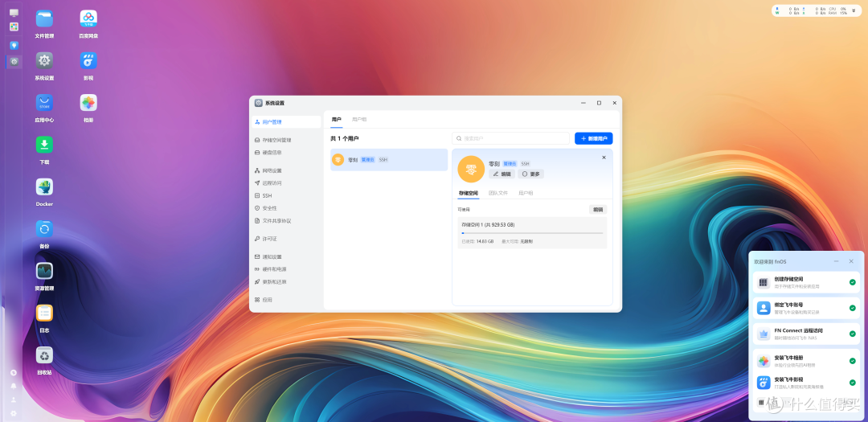The image size is (868, 422).
Task: Switch to the top 用户组 tab
Action: pos(359,120)
